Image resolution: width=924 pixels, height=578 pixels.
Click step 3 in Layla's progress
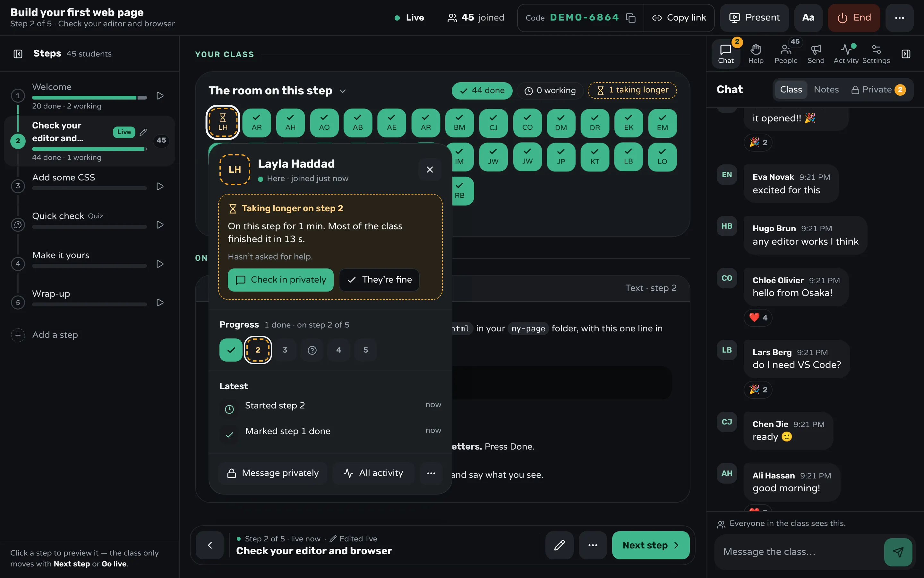tap(285, 350)
